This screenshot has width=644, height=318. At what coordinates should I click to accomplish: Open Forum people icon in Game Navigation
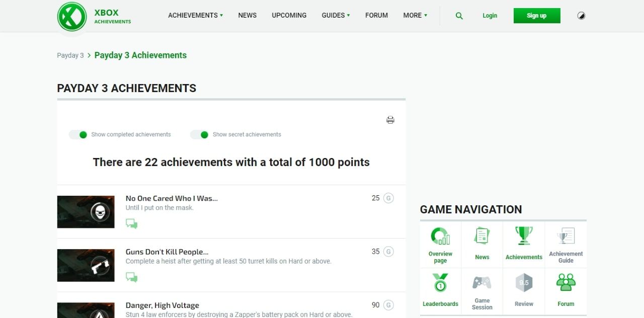click(566, 283)
